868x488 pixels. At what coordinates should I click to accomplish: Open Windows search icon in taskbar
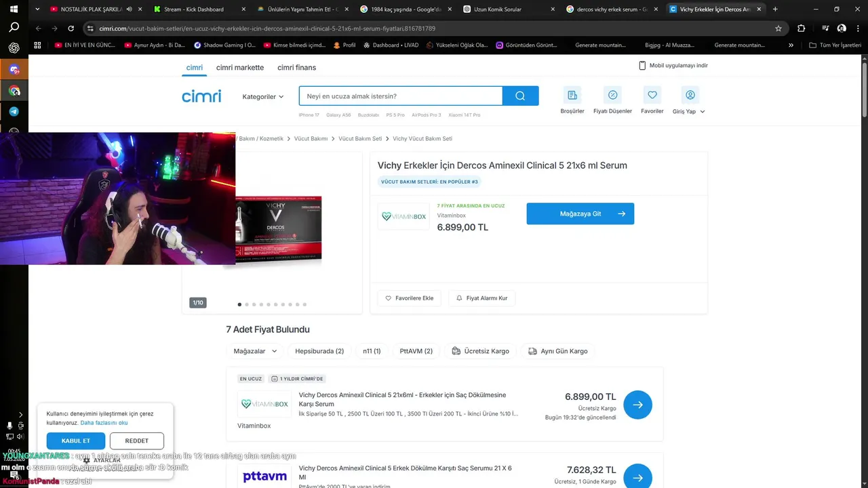pyautogui.click(x=14, y=28)
